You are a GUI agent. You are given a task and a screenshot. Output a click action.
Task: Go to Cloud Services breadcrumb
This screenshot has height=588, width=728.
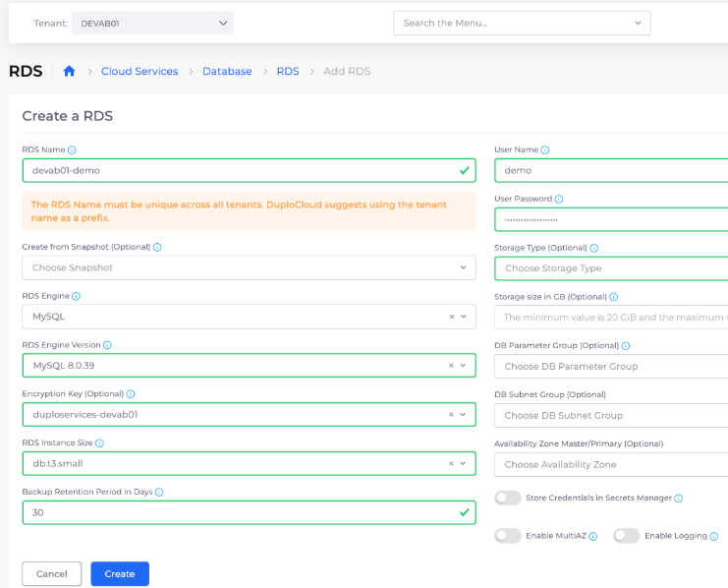140,72
